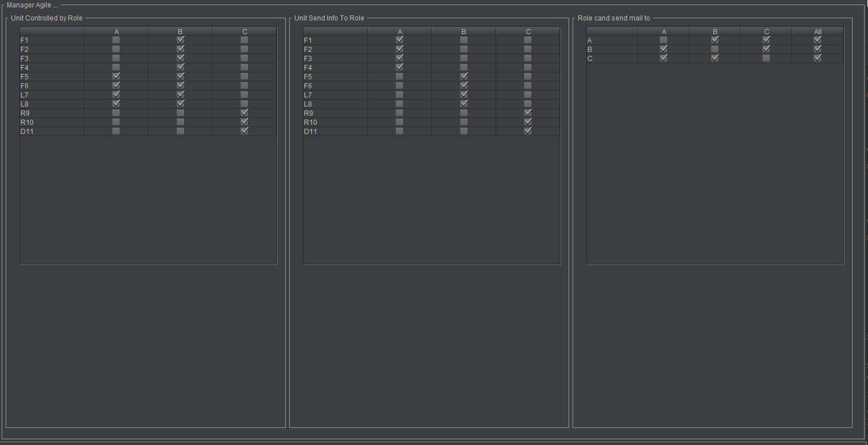Screen dimensions: 868x445
Task: Uncheck row C column A in Role send mail table
Action: tap(664, 59)
